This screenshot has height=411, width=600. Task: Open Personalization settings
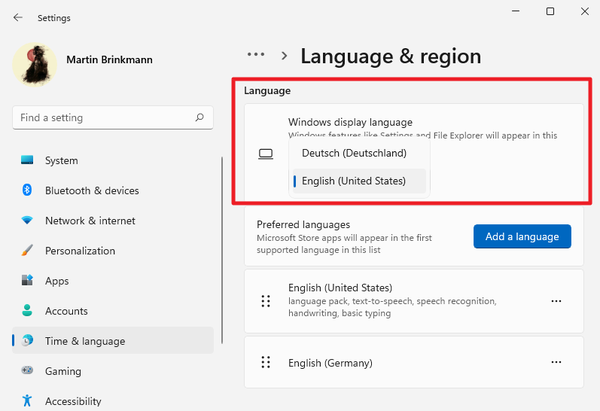pyautogui.click(x=113, y=251)
